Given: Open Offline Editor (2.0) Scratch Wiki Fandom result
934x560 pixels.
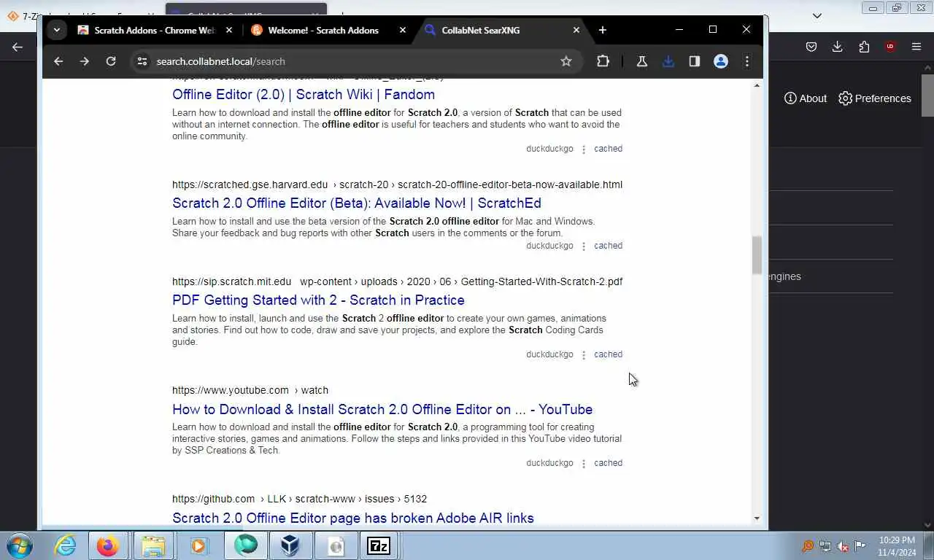Looking at the screenshot, I should (304, 94).
